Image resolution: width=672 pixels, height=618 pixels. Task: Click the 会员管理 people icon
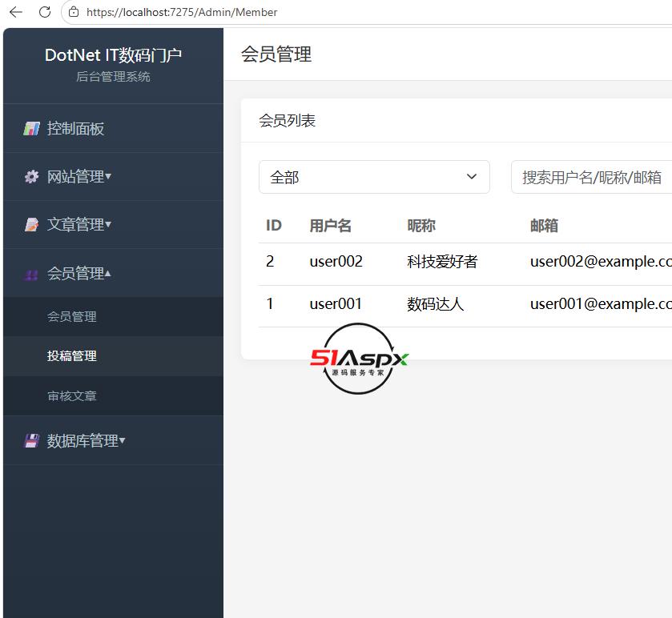coord(31,274)
